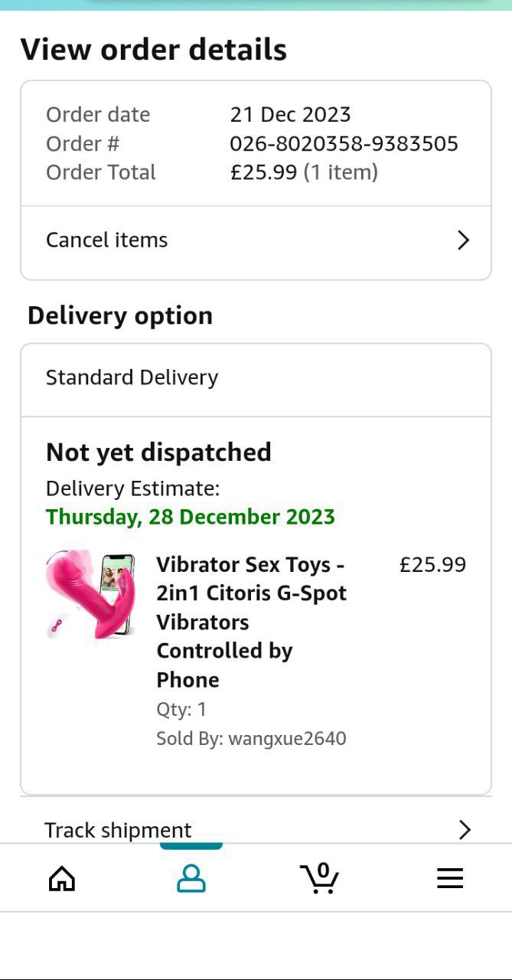Tap the cart item count badge
The width and height of the screenshot is (512, 980).
point(323,871)
